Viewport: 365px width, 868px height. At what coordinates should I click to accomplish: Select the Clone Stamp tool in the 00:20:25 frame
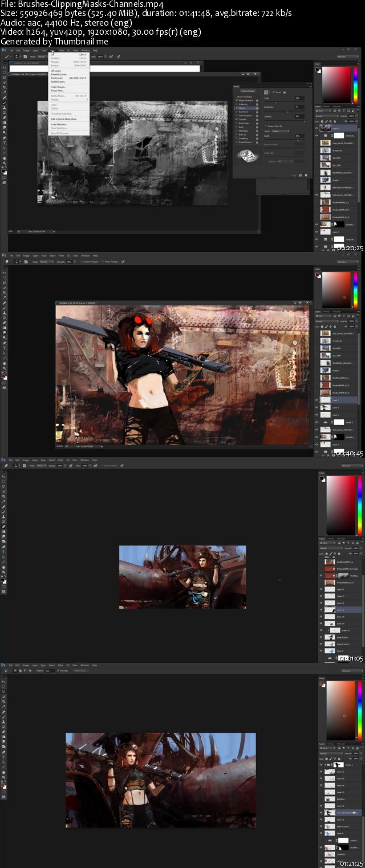coord(4,108)
